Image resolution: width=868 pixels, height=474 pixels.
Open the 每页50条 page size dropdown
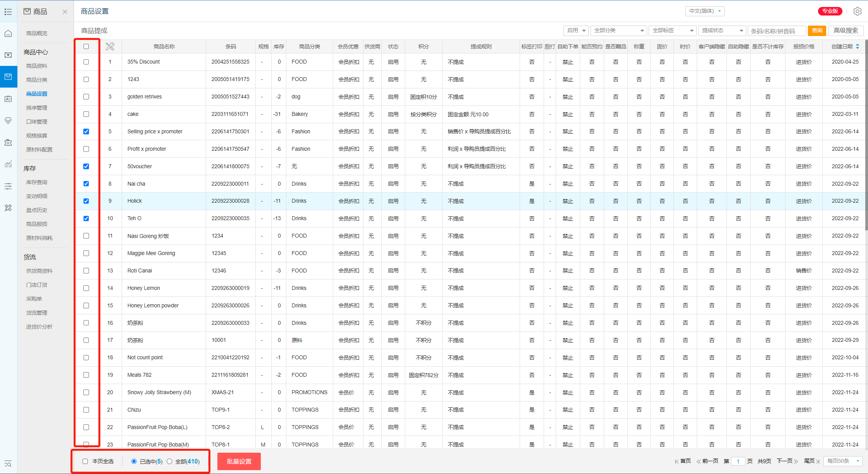[843, 461]
